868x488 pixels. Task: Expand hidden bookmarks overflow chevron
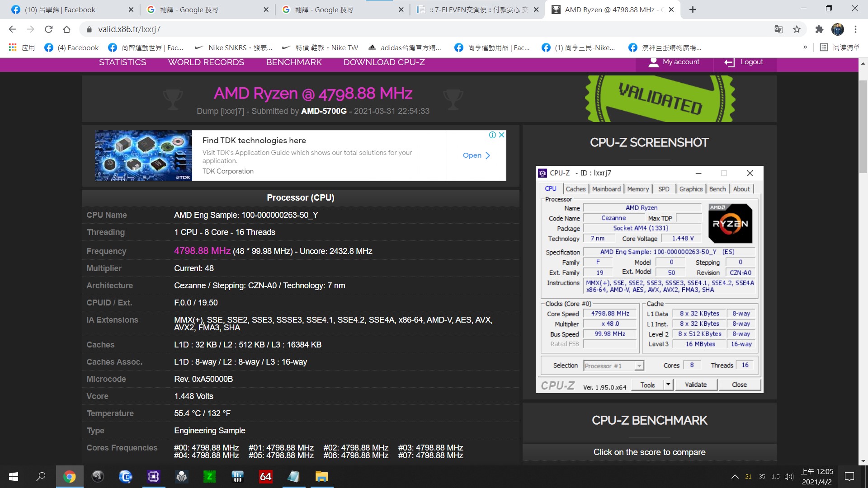(805, 47)
